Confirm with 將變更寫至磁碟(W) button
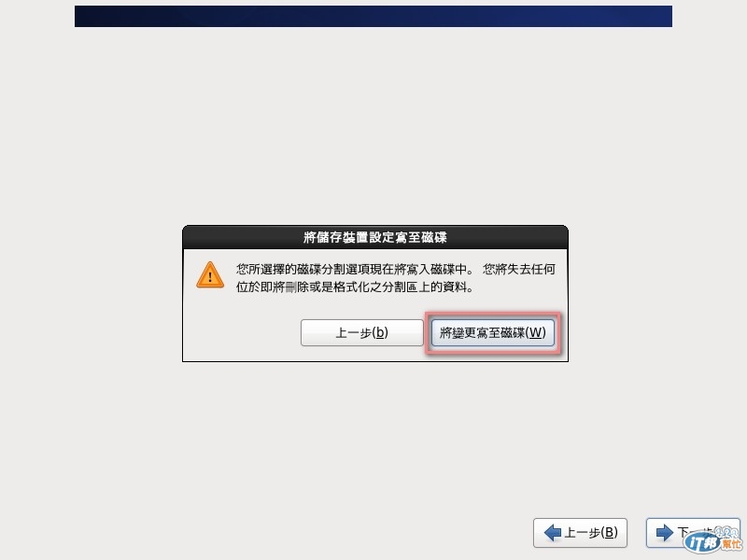The height and width of the screenshot is (560, 747). (493, 332)
